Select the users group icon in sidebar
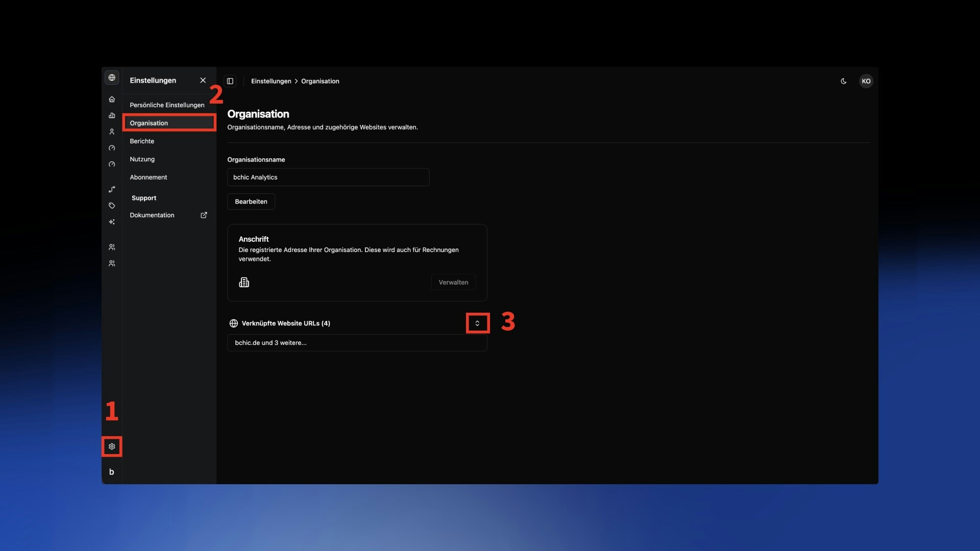The height and width of the screenshot is (551, 980). [x=112, y=247]
